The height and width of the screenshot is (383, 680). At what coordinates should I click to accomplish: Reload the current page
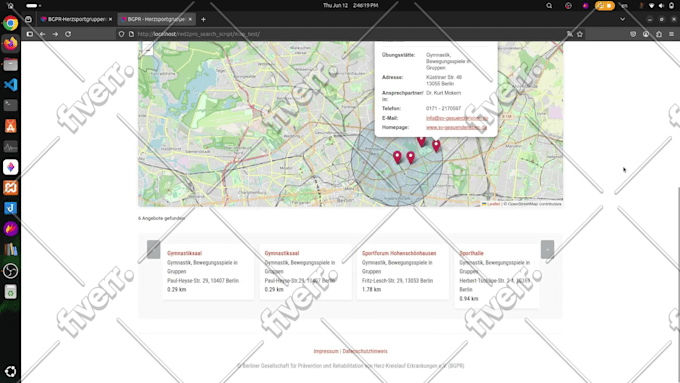tap(68, 34)
